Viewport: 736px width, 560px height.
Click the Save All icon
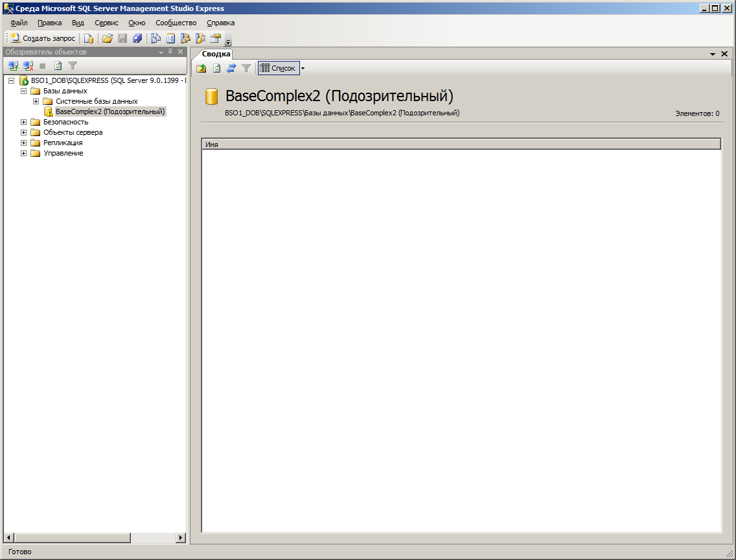[137, 38]
